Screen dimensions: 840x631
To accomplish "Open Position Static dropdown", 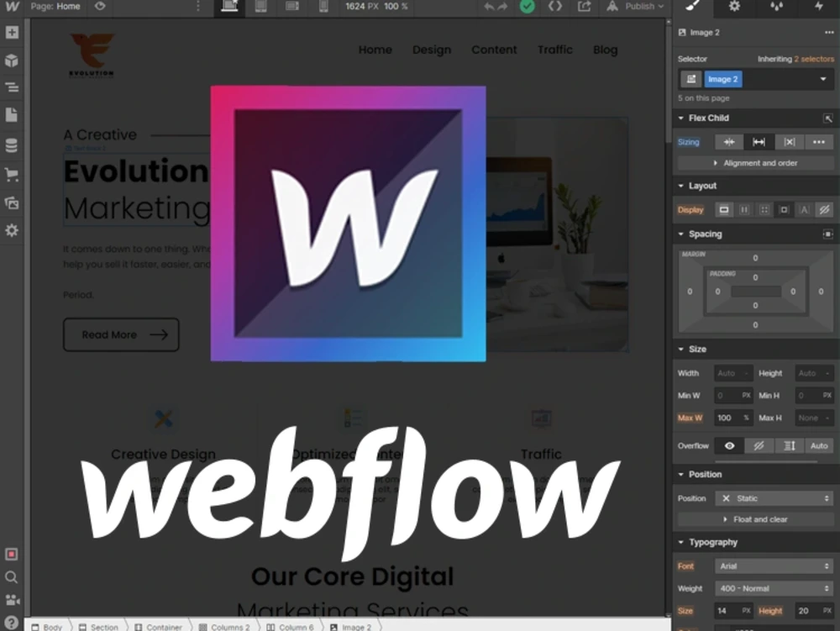I will click(774, 499).
